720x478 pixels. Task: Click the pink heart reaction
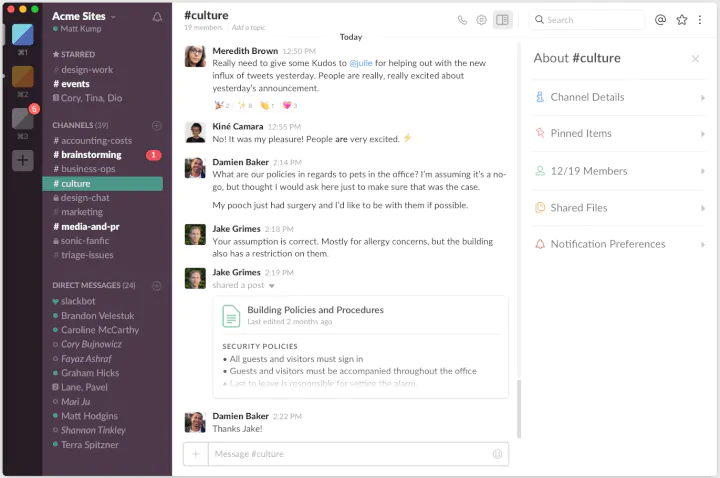[x=290, y=105]
